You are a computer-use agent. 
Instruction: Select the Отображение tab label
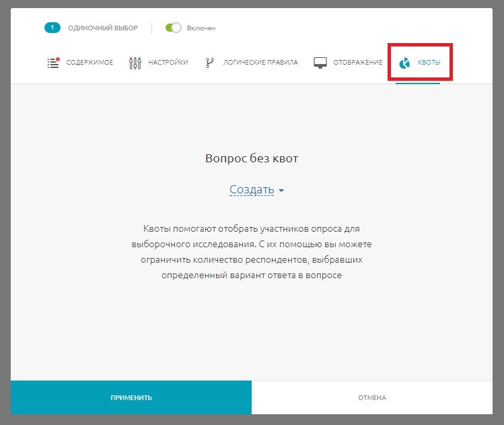(x=357, y=63)
